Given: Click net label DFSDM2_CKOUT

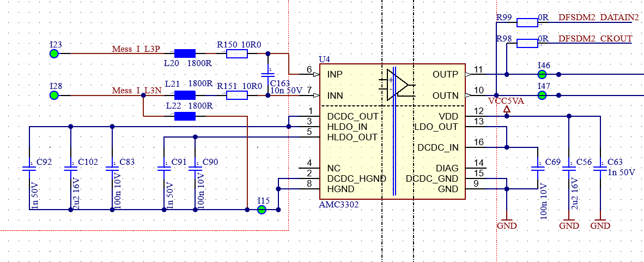Looking at the screenshot, I should (x=595, y=38).
